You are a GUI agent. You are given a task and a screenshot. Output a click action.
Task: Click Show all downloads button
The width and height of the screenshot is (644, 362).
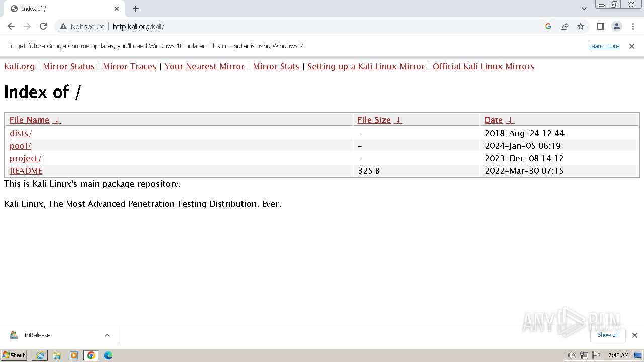point(608,335)
